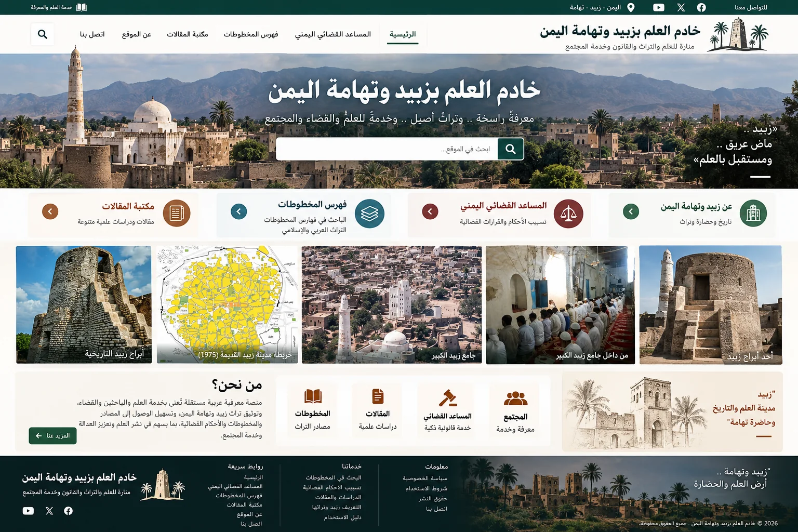798x532 pixels.
Task: Click the document icon above المقالات tile
Action: [378, 396]
